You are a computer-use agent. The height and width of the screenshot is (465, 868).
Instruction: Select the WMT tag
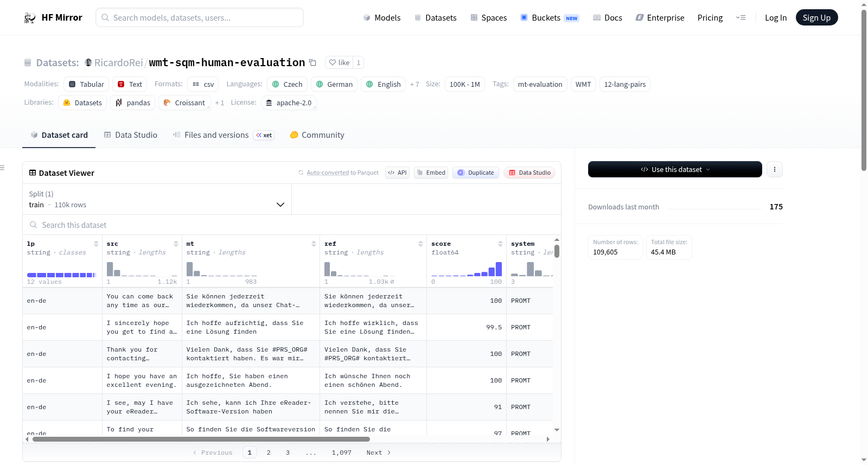click(x=583, y=84)
